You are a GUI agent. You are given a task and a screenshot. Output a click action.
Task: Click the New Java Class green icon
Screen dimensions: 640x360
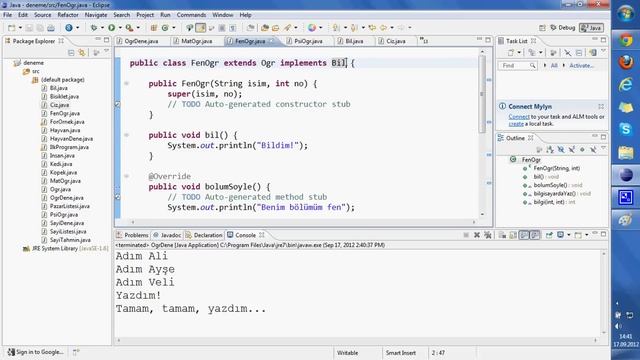[x=165, y=28]
